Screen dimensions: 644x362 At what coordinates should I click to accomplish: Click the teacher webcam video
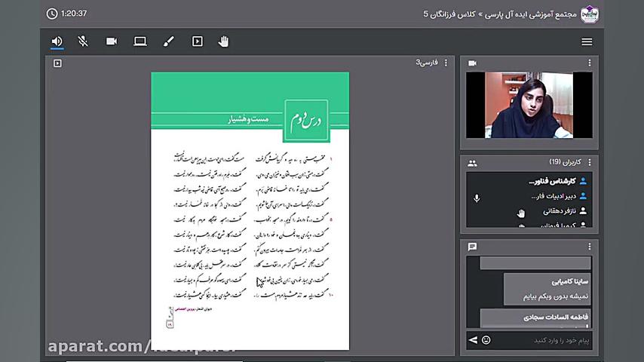click(x=529, y=105)
